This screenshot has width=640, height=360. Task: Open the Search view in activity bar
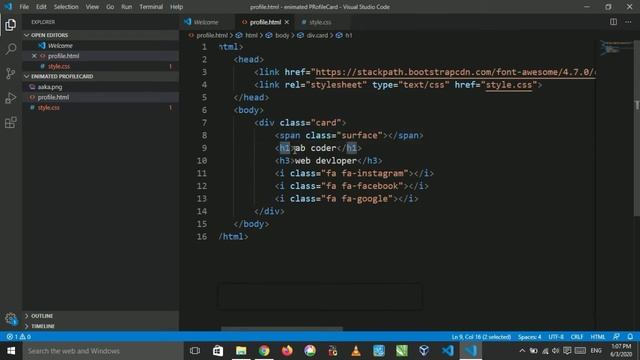coord(11,49)
